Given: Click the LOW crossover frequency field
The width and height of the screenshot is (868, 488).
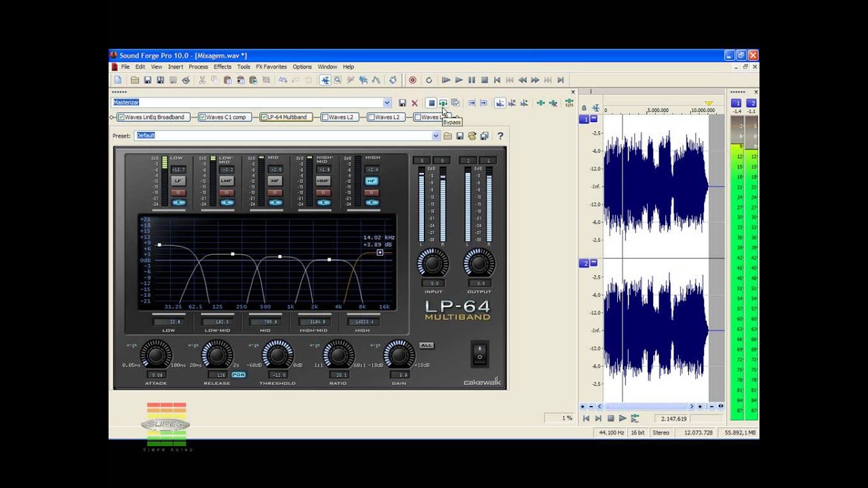Looking at the screenshot, I should pos(169,322).
